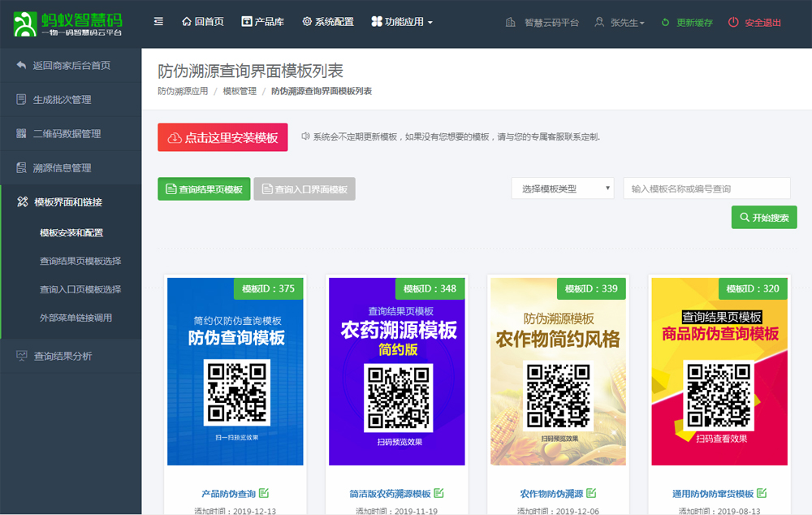Select 查询结果页模板选择 in sidebar submenu
The width and height of the screenshot is (812, 515).
coord(80,261)
